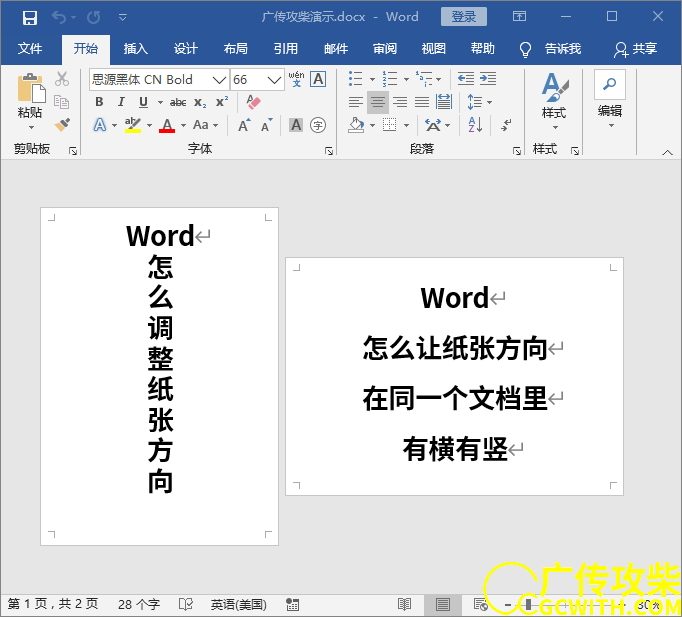Open the 视图 tab

click(x=434, y=48)
